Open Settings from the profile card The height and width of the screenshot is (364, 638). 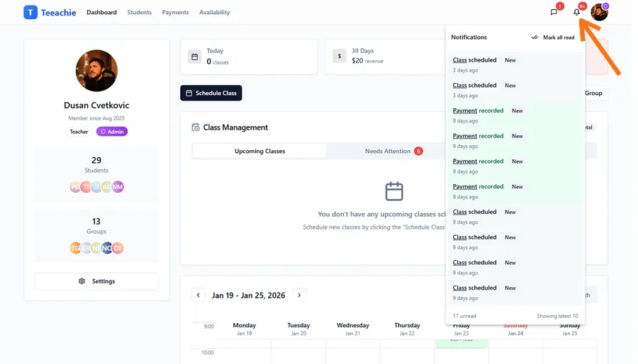click(96, 281)
